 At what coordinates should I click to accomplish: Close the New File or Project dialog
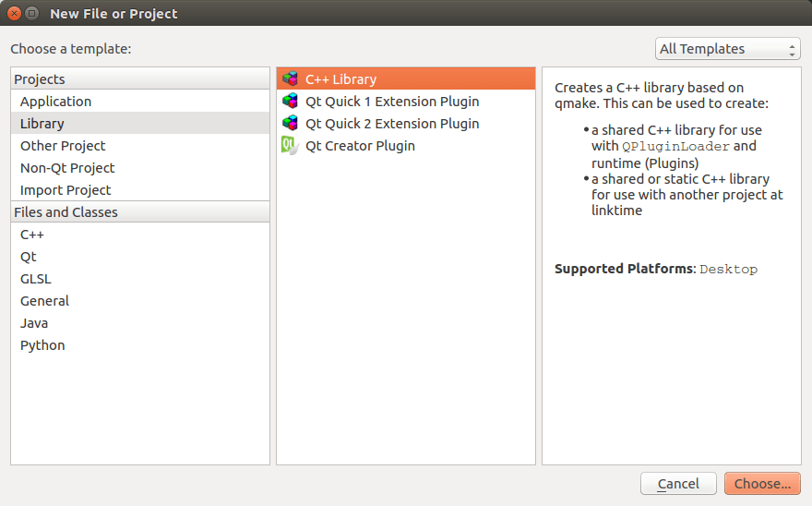15,14
